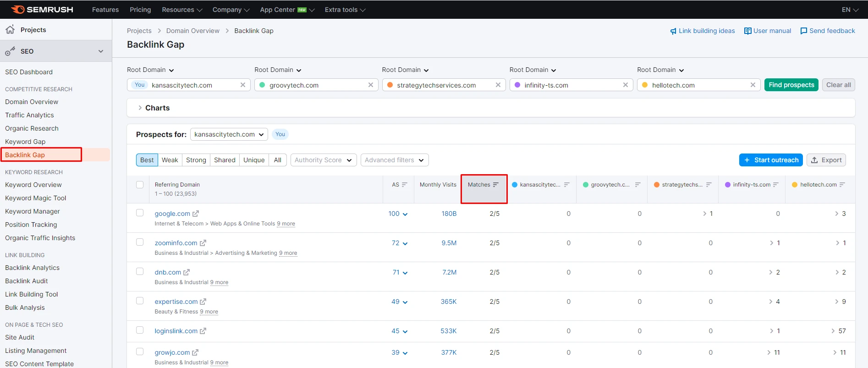The height and width of the screenshot is (368, 868).
Task: Remove hellotech.com domain with X
Action: 753,85
